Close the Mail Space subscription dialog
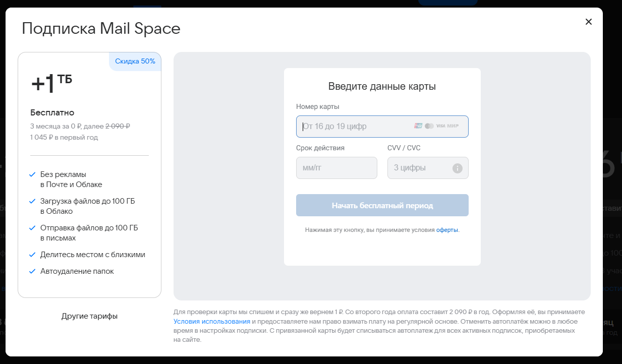622x364 pixels. 588,22
